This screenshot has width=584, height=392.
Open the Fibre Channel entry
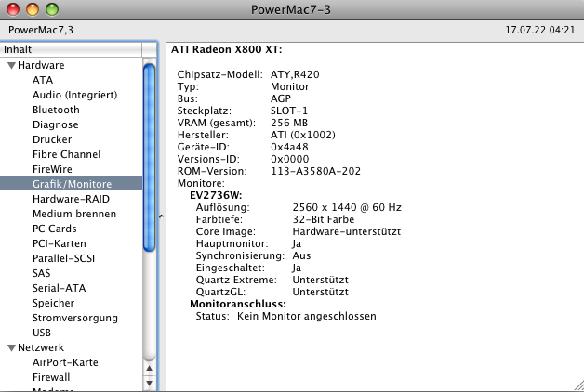(x=67, y=154)
